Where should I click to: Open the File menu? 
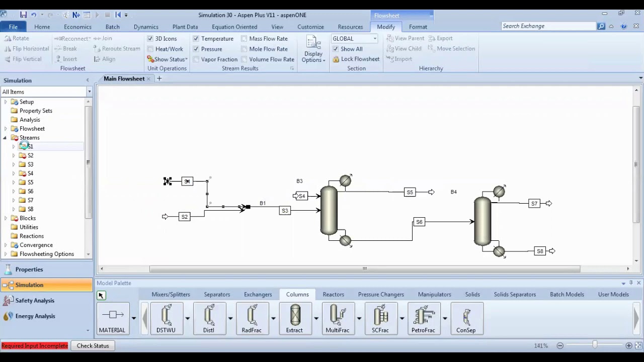13,27
